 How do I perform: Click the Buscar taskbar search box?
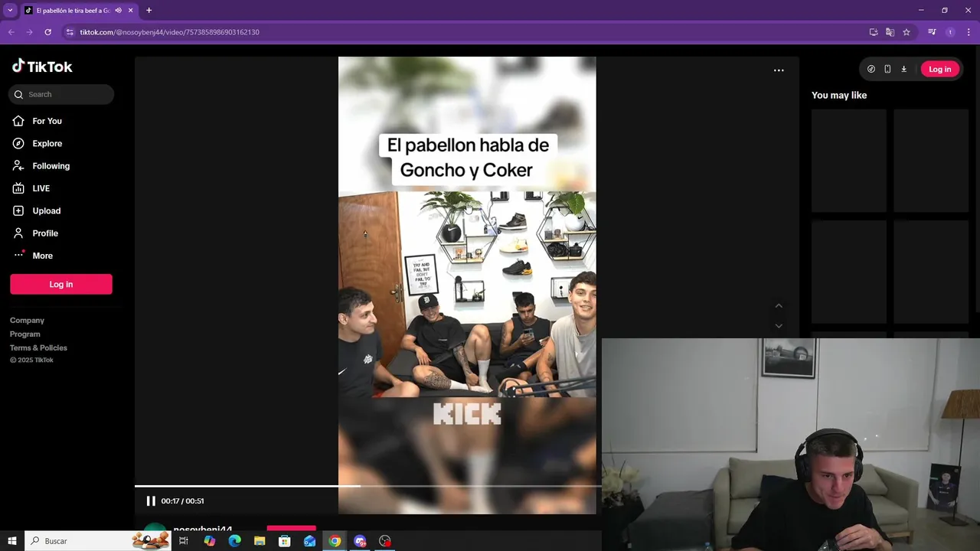98,541
